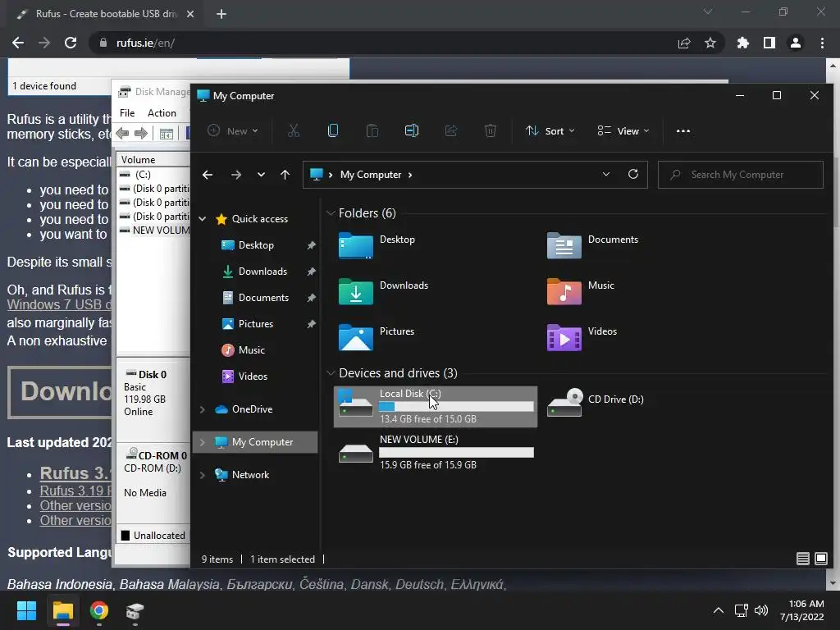Open the File menu in Disk Management
Image resolution: width=840 pixels, height=630 pixels.
point(127,113)
